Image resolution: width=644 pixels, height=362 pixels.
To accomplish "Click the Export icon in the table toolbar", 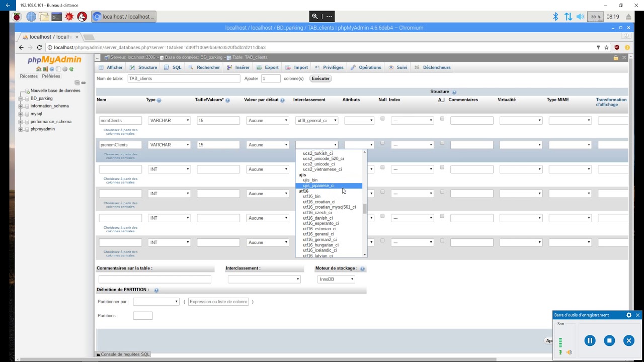I will (258, 67).
